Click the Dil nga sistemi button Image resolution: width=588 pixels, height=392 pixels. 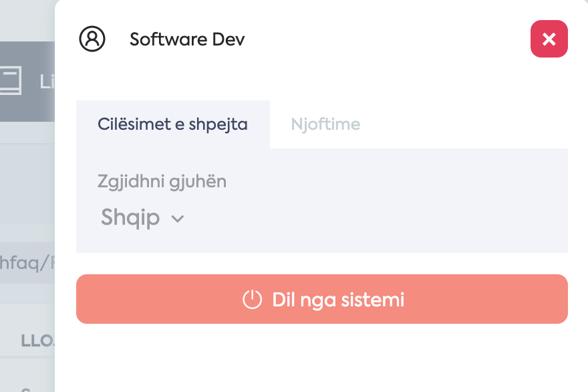[x=322, y=299]
